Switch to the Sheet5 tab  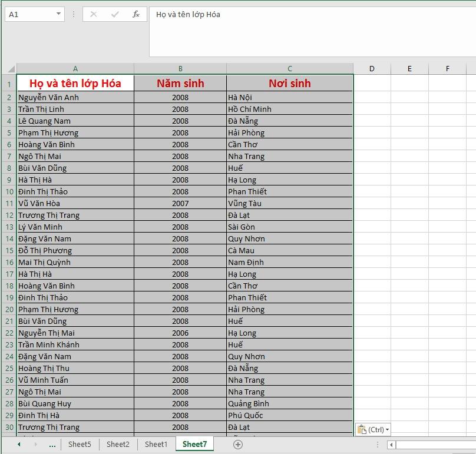80,445
